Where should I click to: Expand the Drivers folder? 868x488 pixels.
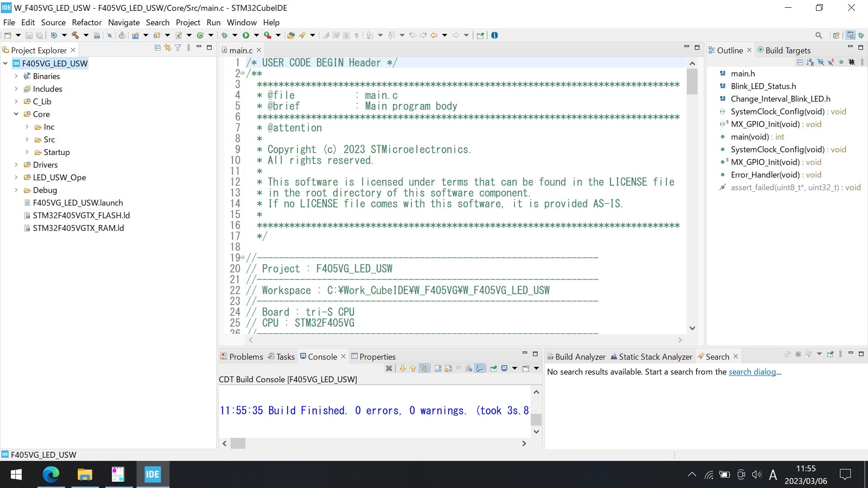click(x=16, y=165)
